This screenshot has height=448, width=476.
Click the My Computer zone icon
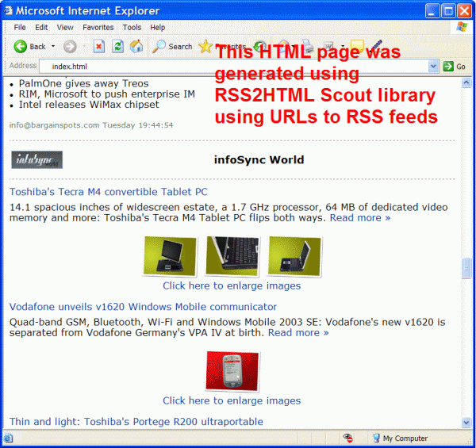point(376,438)
